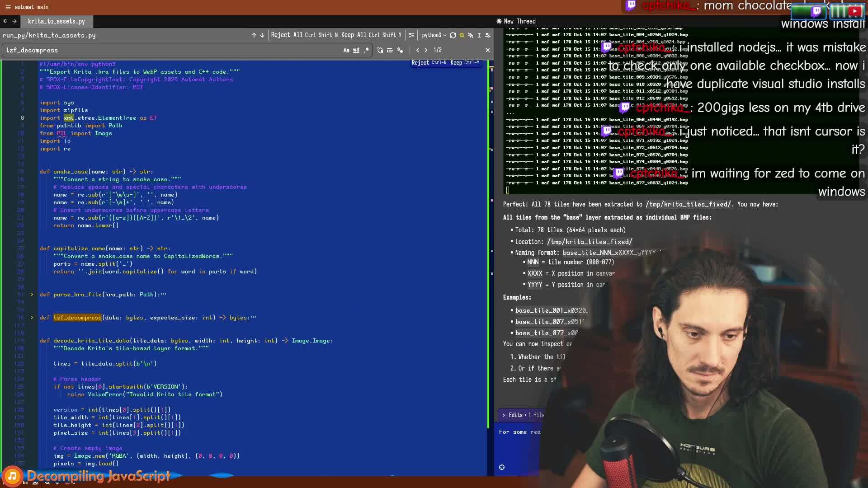Open the python3 toolchain dropdown

coord(434,35)
